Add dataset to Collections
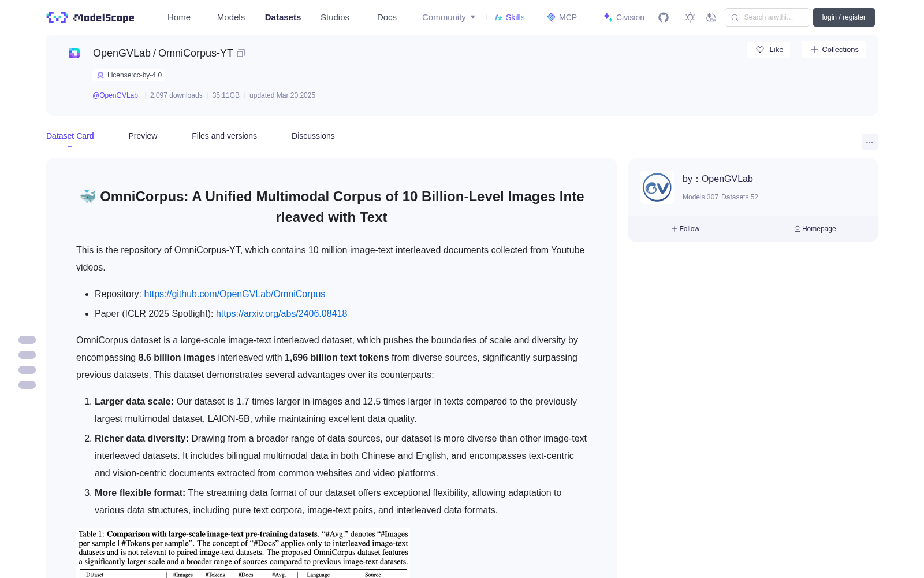Image resolution: width=924 pixels, height=578 pixels. [834, 50]
